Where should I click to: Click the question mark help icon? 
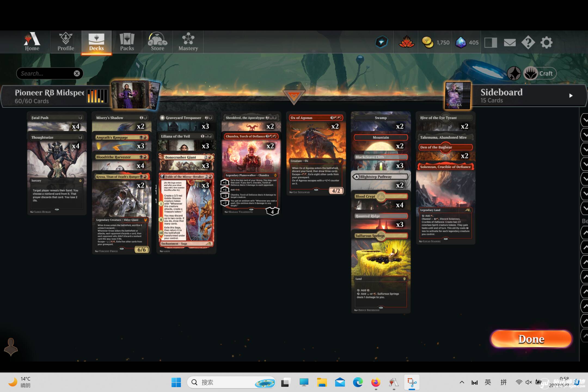point(528,42)
